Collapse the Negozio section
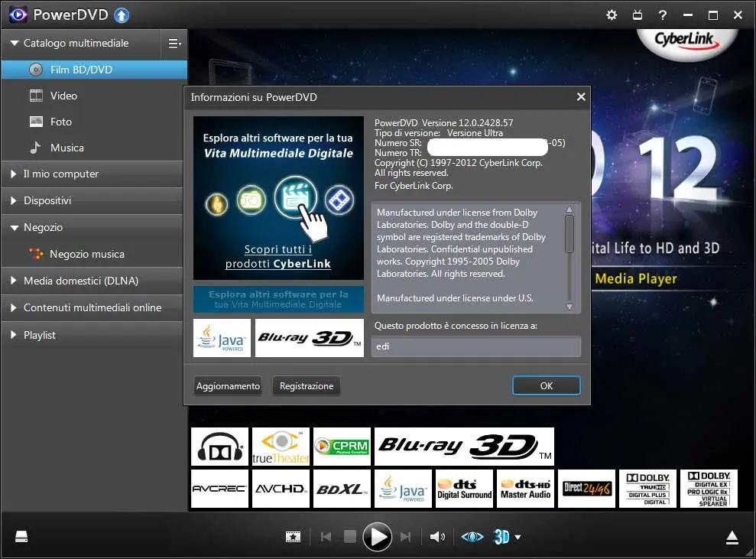Viewport: 756px width, 559px height. (x=15, y=227)
